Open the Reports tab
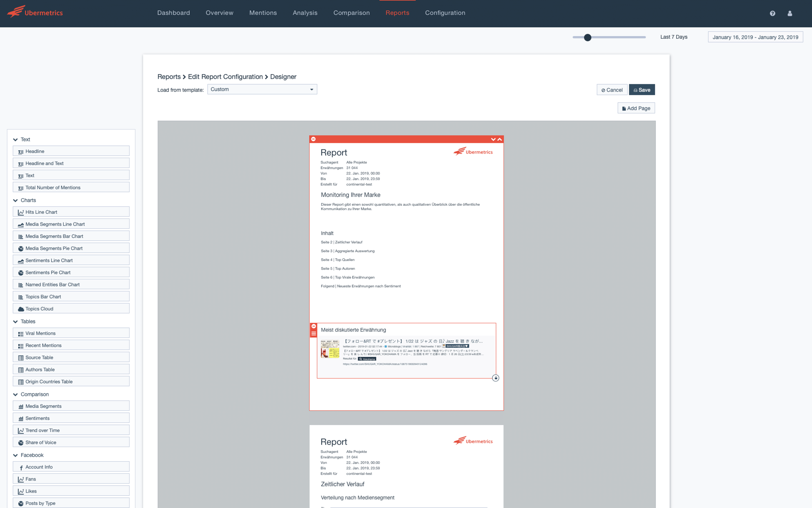This screenshot has height=508, width=812. (397, 13)
